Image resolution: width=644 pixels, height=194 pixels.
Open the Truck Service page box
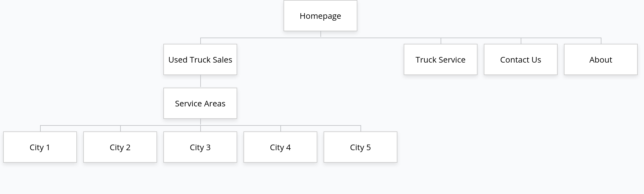click(x=441, y=59)
